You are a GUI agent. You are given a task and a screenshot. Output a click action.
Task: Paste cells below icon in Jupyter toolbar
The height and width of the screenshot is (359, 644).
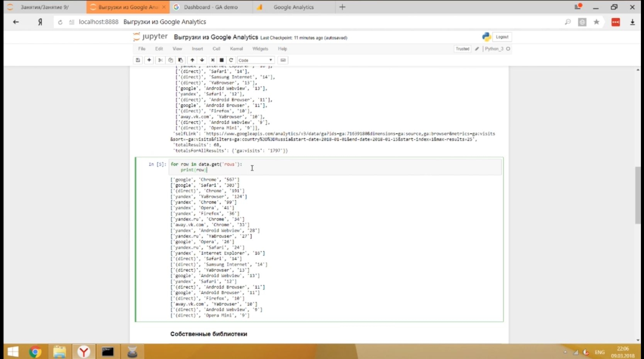pyautogui.click(x=180, y=60)
